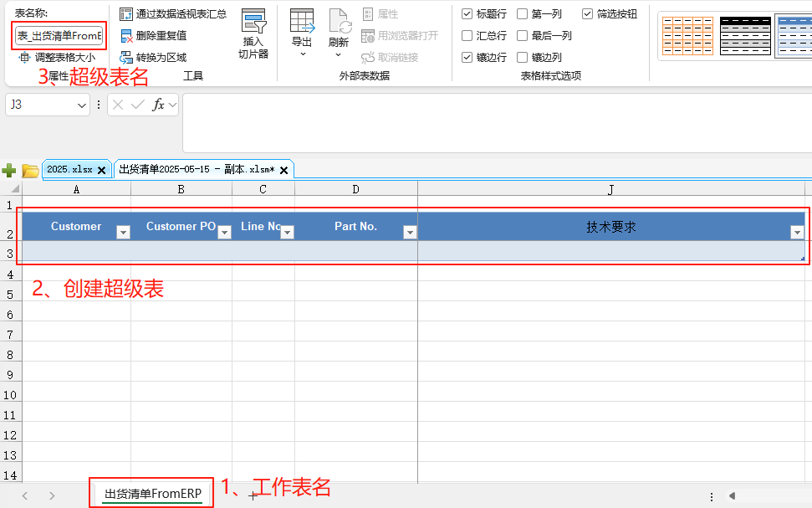Select the Customer header cell

click(76, 226)
